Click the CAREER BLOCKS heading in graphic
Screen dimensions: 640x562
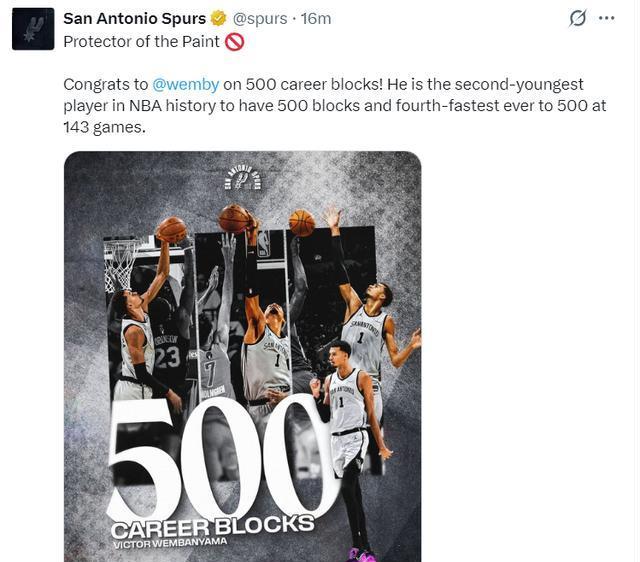(x=212, y=526)
